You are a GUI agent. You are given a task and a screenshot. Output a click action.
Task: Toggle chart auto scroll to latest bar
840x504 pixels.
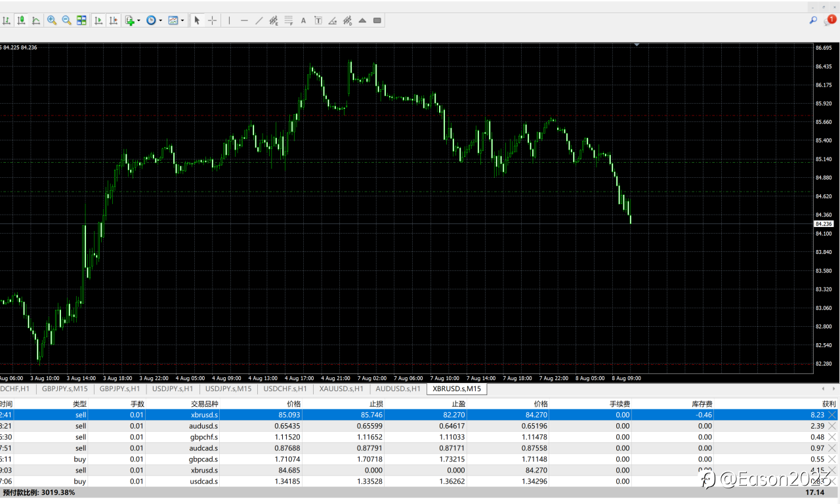coord(98,20)
